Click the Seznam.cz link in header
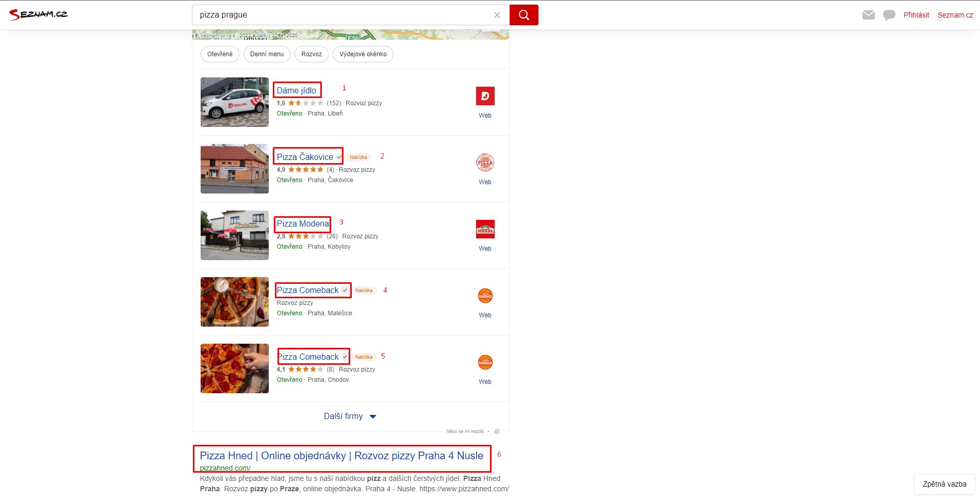This screenshot has height=499, width=980. pos(955,15)
